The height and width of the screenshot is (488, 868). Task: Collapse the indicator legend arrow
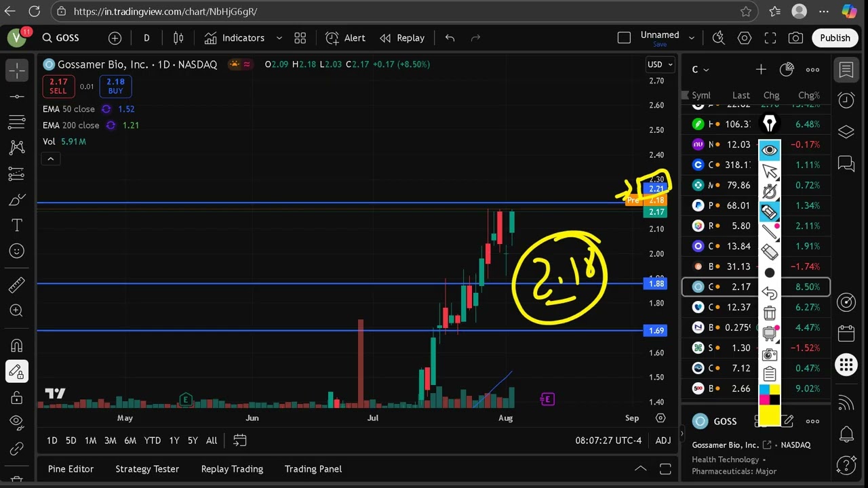(51, 159)
